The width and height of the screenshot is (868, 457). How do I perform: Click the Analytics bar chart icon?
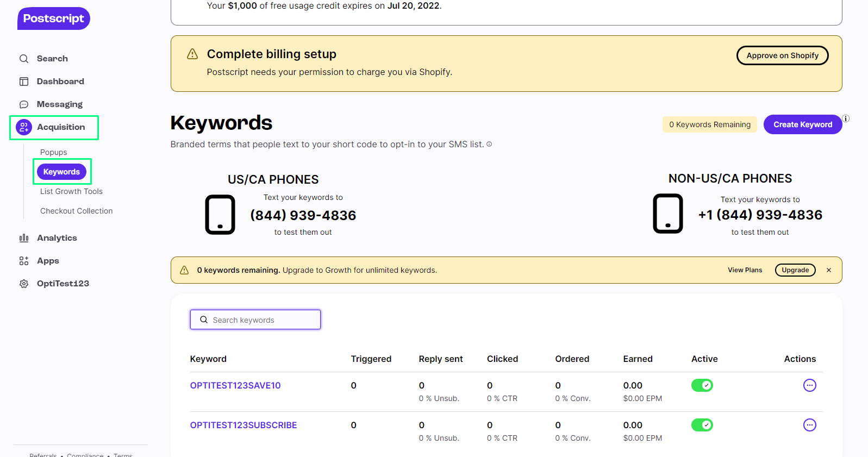24,238
